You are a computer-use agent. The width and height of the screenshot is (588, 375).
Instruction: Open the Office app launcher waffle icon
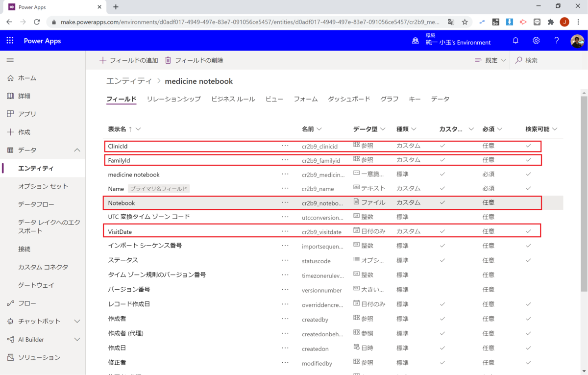[10, 40]
